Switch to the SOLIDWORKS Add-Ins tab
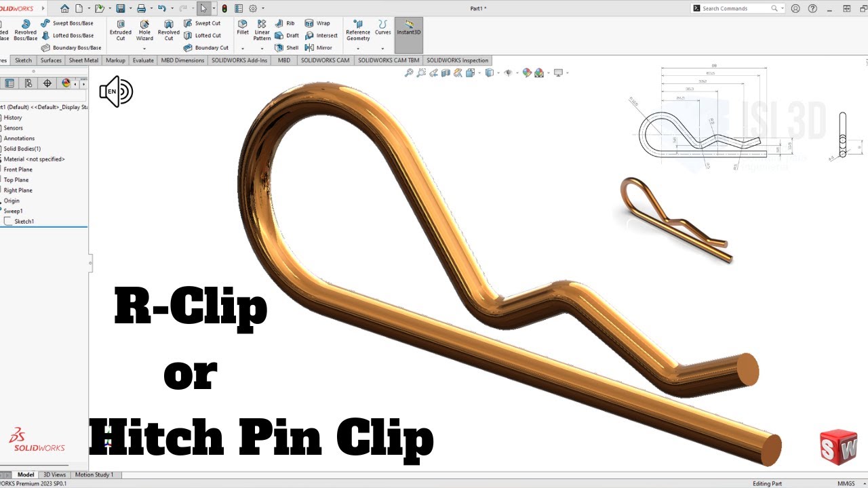This screenshot has width=868, height=488. click(239, 60)
